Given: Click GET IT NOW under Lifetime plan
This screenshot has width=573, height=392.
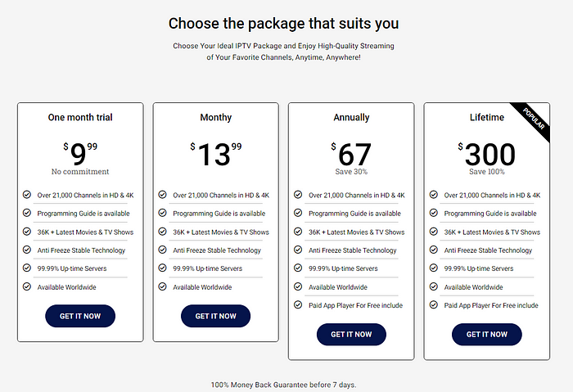Looking at the screenshot, I should tap(487, 334).
